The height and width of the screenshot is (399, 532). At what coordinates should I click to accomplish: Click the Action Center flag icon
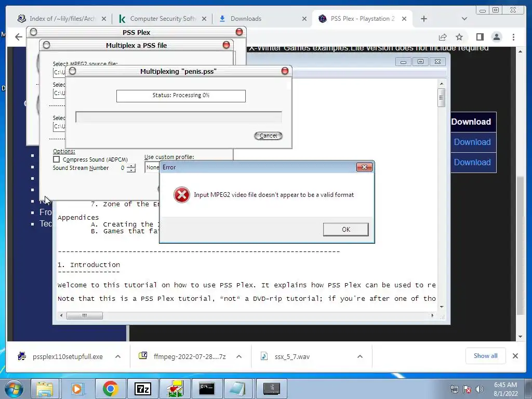tap(467, 389)
